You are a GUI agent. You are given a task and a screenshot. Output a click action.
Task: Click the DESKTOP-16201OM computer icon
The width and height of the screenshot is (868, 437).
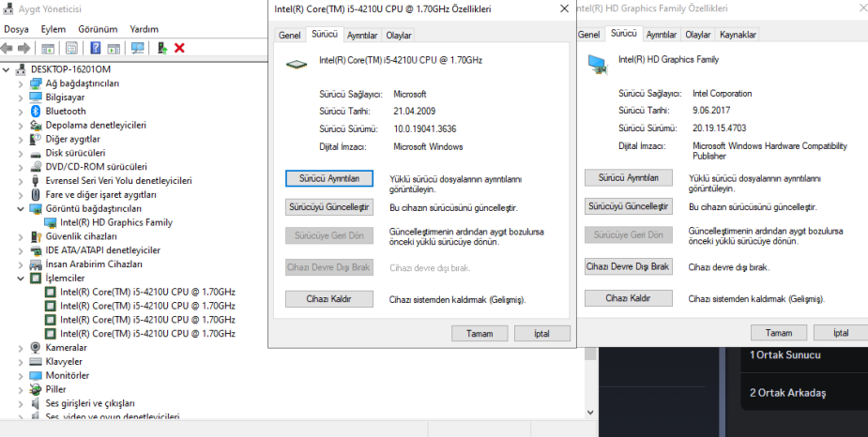(21, 69)
